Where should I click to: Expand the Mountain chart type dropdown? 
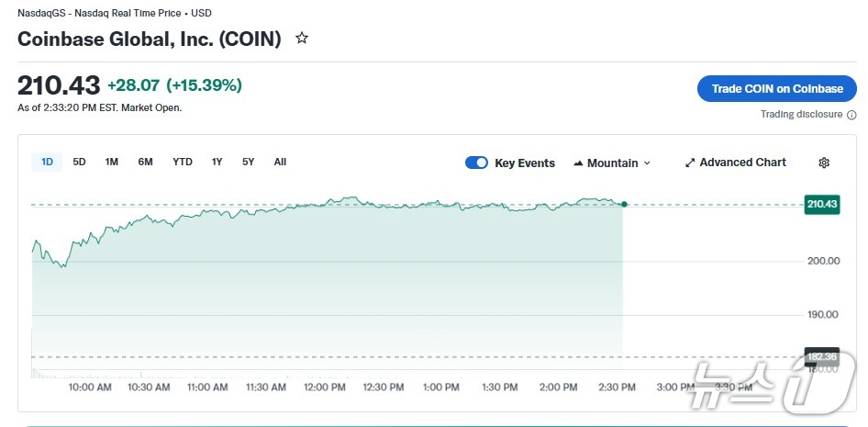(x=647, y=163)
